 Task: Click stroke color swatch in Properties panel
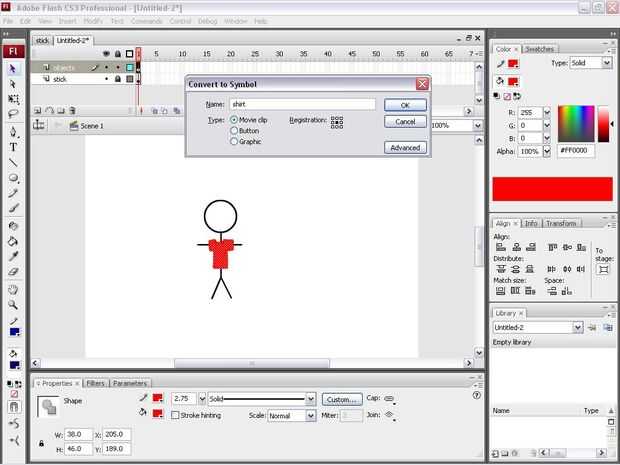[158, 398]
